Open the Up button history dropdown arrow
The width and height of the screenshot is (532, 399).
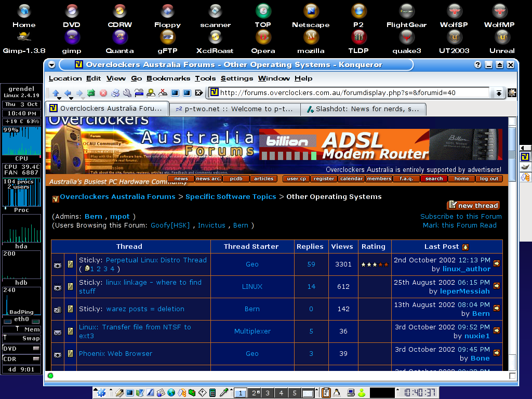point(59,98)
